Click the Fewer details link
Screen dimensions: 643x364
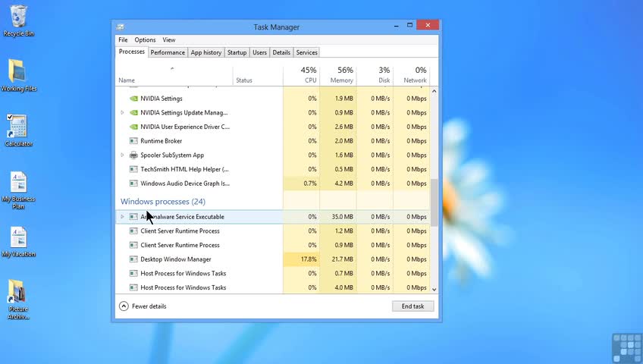149,306
